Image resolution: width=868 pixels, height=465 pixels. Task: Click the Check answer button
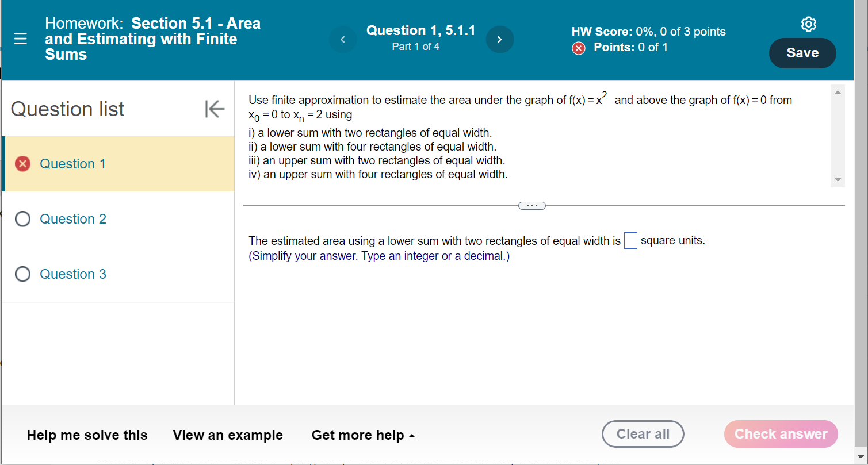781,434
